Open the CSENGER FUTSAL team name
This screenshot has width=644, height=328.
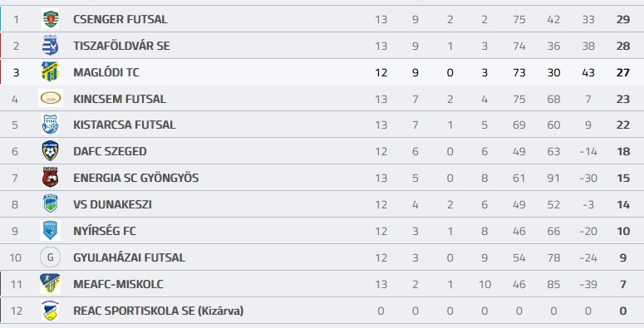pyautogui.click(x=120, y=19)
